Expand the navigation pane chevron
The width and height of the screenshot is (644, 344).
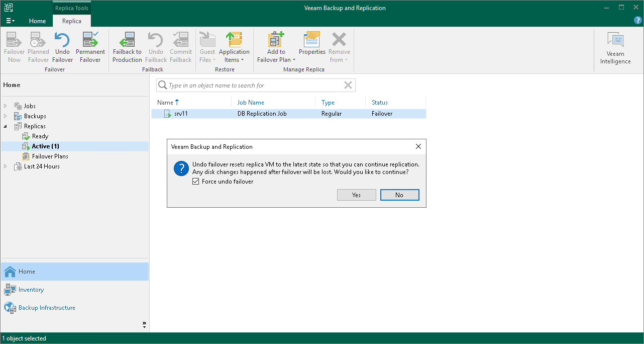pos(144,325)
